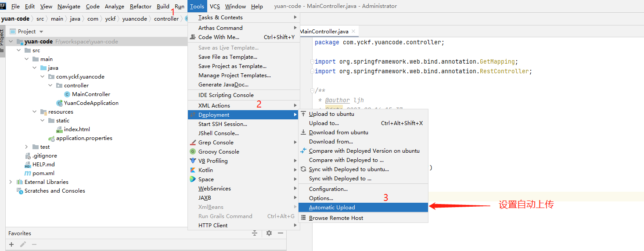
Task: Collapse the src folder arrow
Action: (x=19, y=50)
